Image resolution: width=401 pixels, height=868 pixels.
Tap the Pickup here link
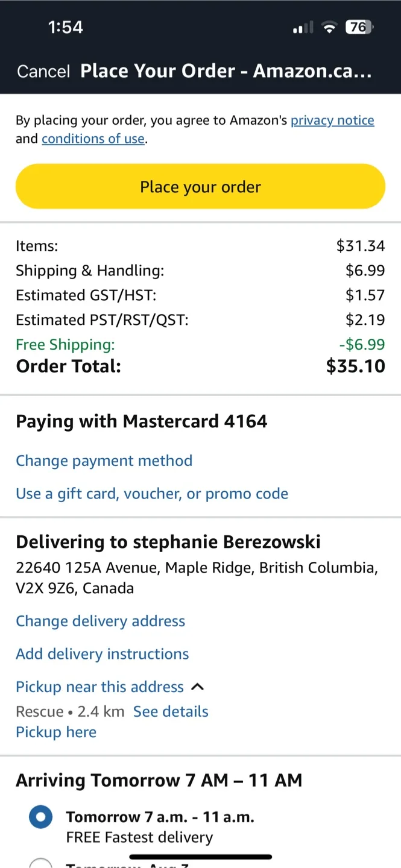point(56,732)
